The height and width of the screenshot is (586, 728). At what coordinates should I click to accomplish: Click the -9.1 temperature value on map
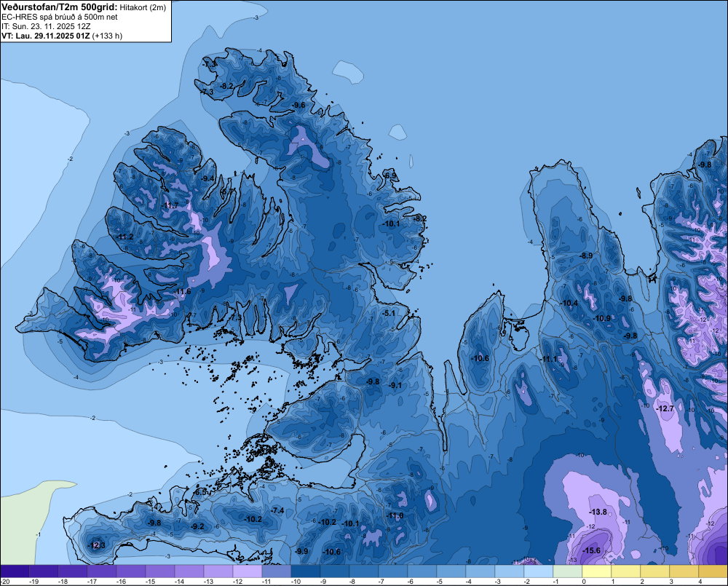[395, 385]
